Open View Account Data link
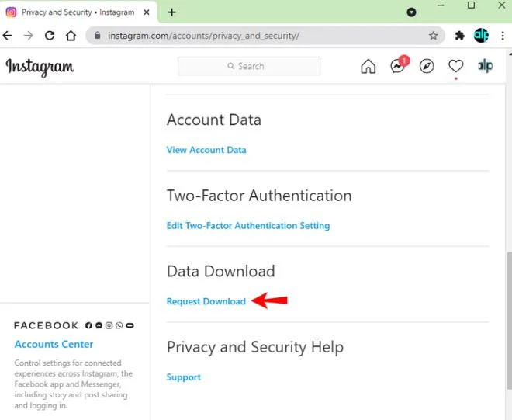The width and height of the screenshot is (512, 420). tap(206, 150)
